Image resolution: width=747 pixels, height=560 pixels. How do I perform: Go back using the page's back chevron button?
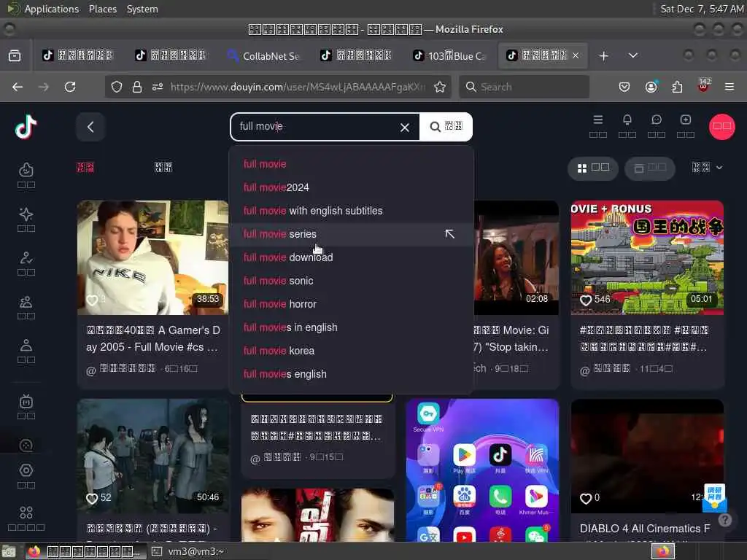90,127
